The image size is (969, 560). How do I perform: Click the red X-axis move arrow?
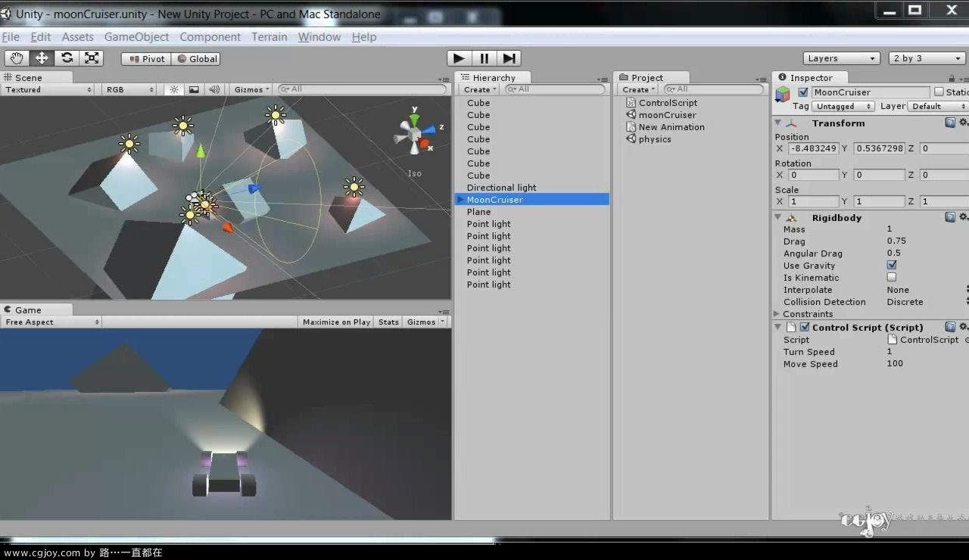tap(227, 226)
